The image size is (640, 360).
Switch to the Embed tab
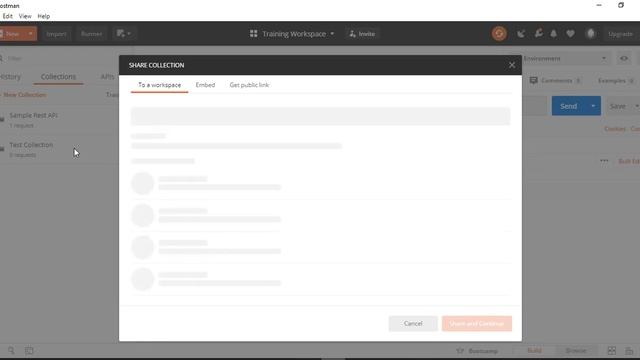205,85
